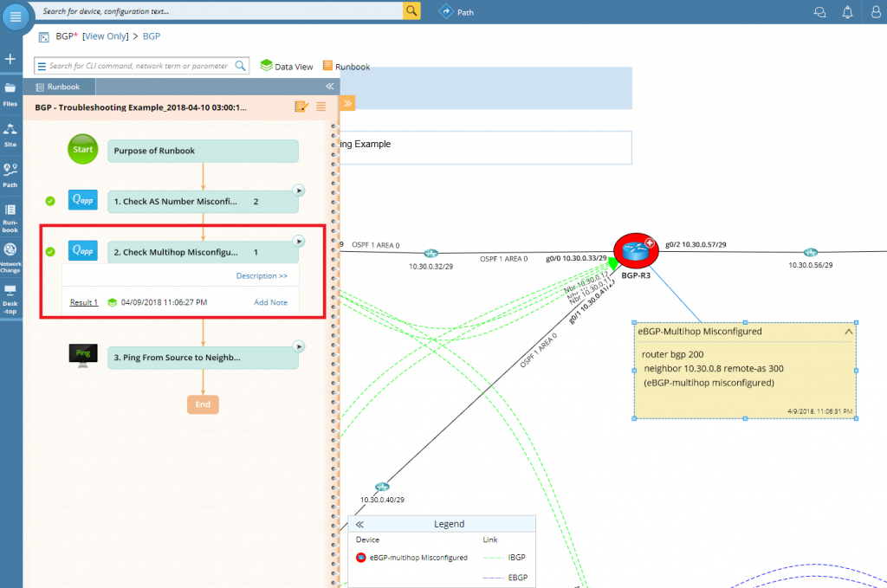The image size is (887, 588).
Task: Open Runbook in the left sidebar
Action: pyautogui.click(x=10, y=218)
